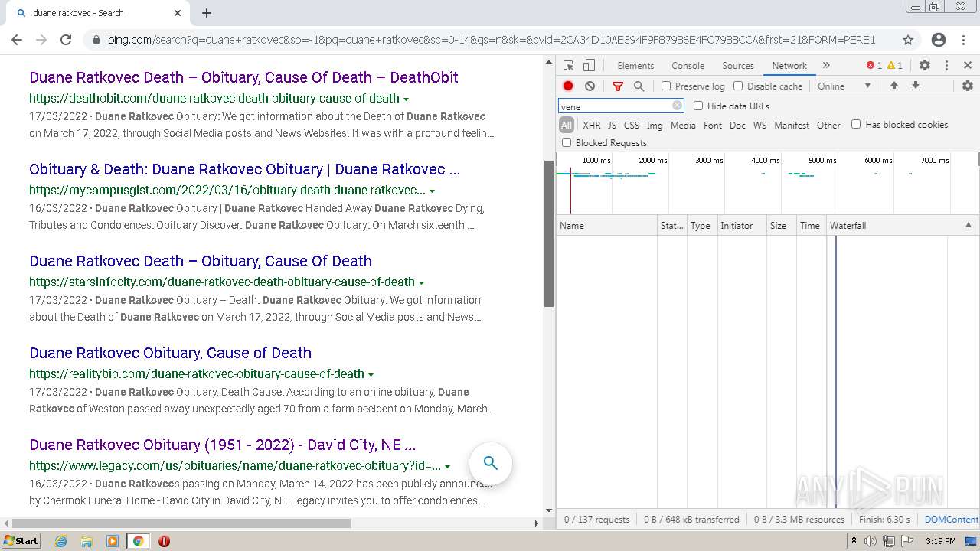Filter requests by CSS

pos(632,126)
